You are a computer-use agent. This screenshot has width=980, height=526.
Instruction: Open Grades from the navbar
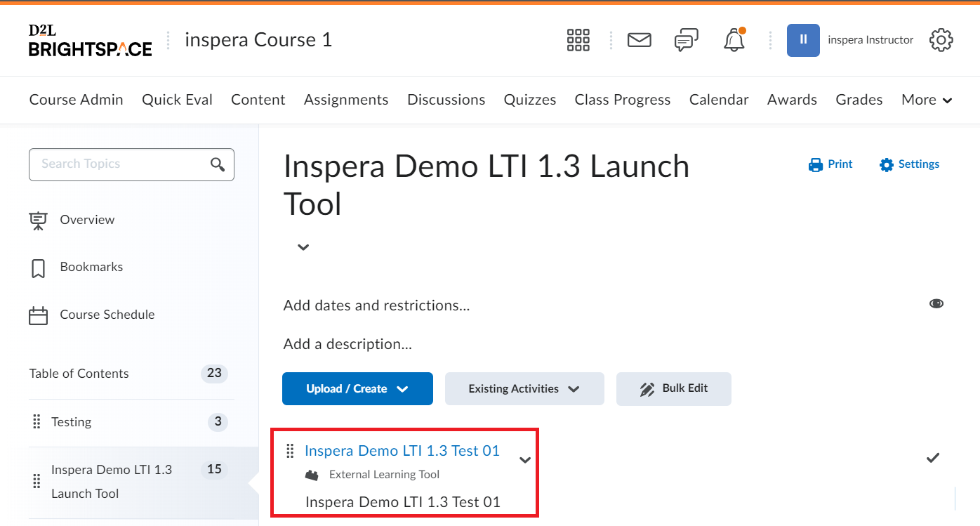click(859, 100)
